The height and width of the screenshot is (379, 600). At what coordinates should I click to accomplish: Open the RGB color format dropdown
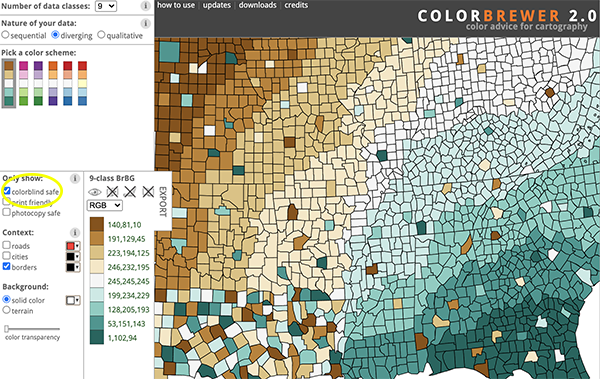pyautogui.click(x=104, y=205)
